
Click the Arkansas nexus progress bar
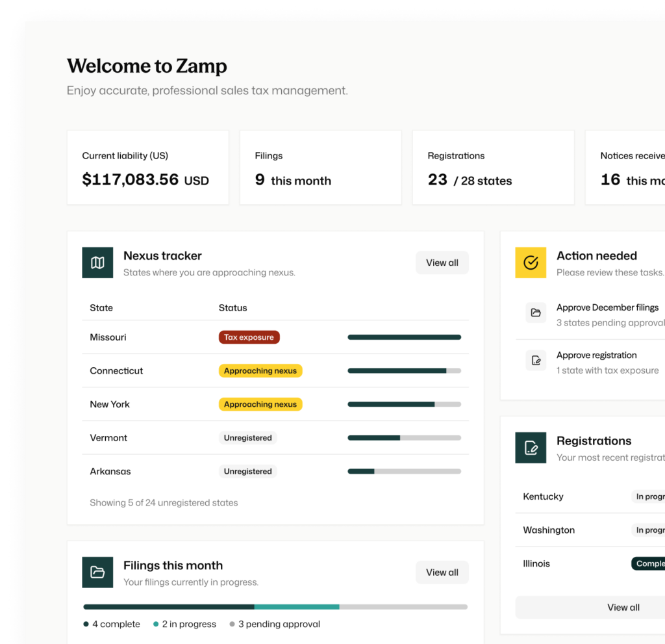[x=404, y=471]
